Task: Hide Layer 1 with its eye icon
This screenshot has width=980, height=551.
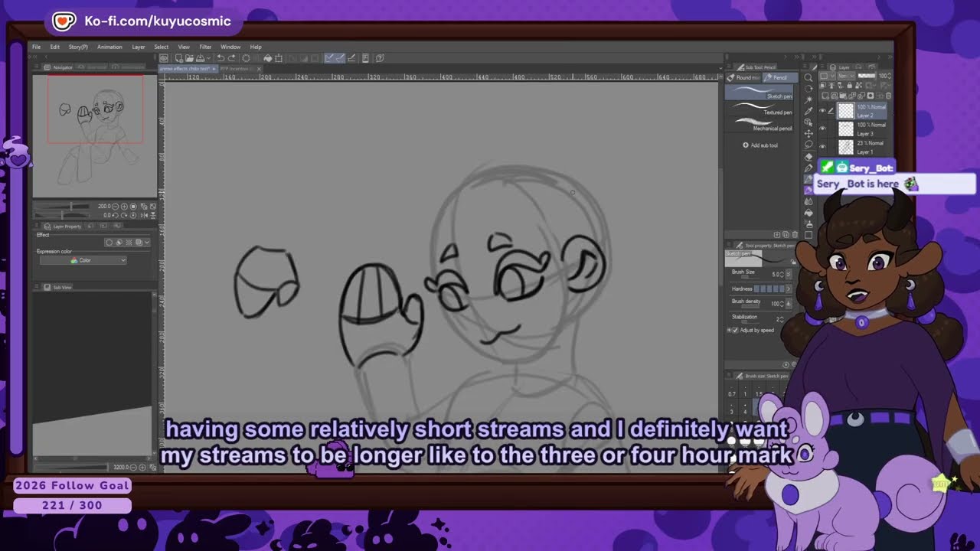Action: [x=822, y=147]
